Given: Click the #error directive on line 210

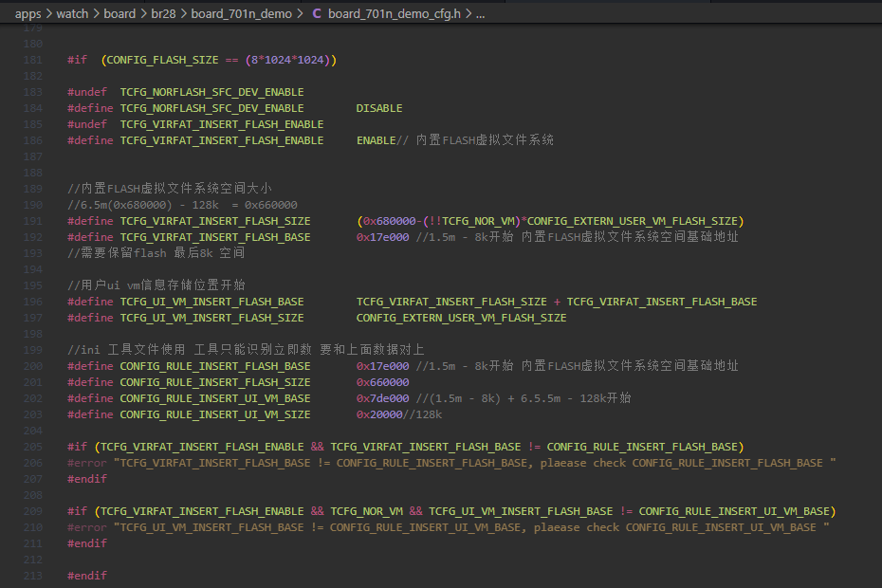Looking at the screenshot, I should pos(87,528).
